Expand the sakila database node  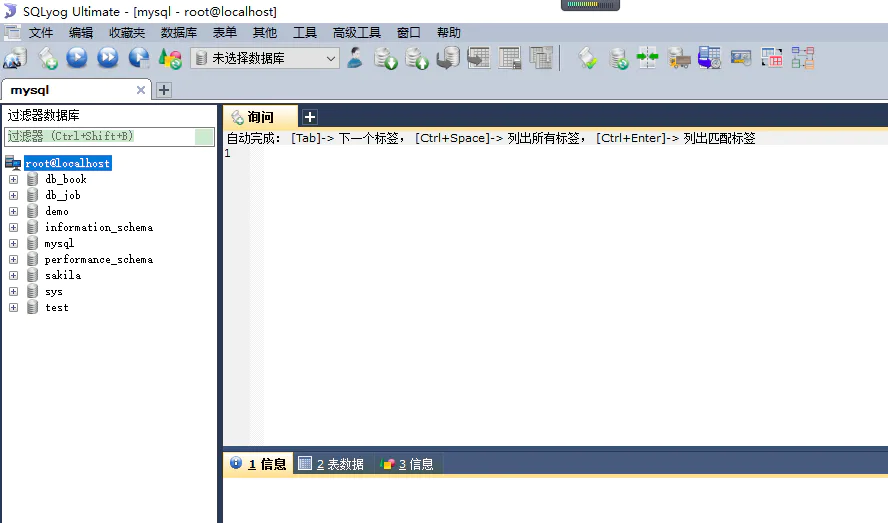coord(14,275)
